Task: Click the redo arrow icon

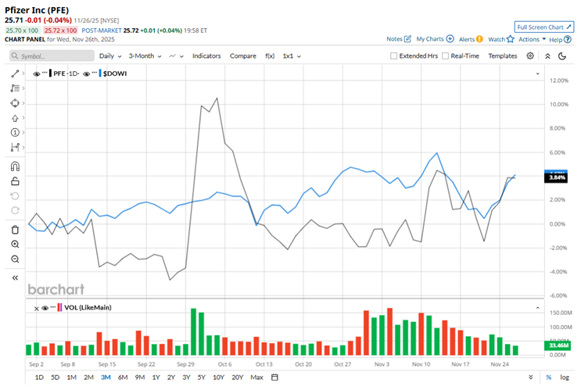Action: [x=15, y=210]
